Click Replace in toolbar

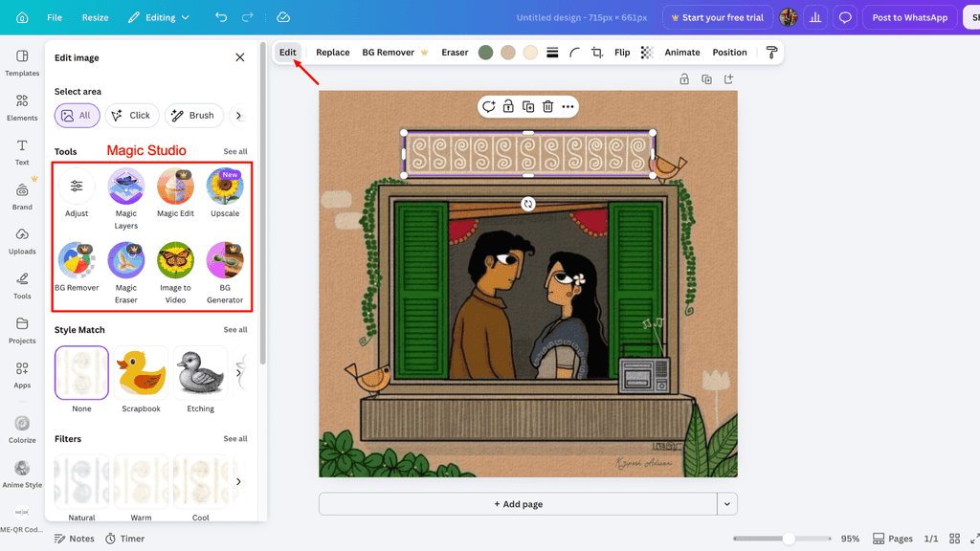332,53
